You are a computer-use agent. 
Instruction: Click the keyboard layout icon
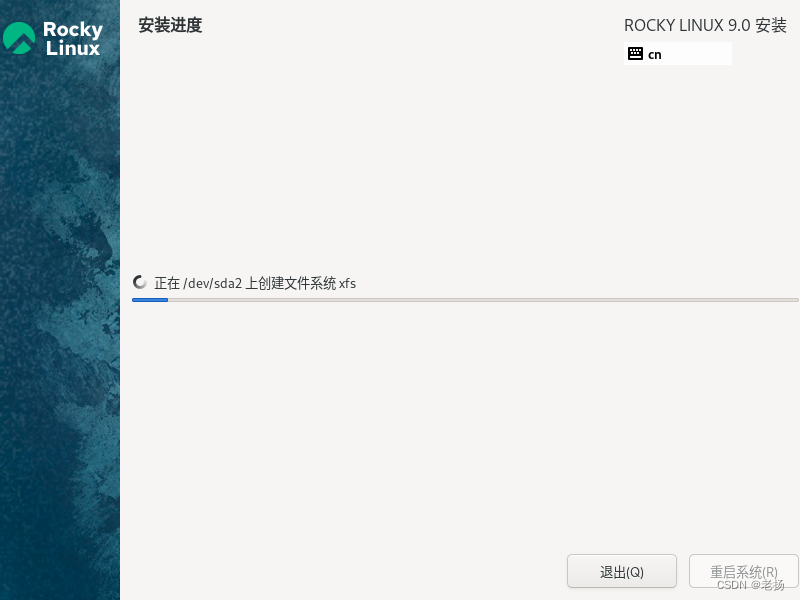point(635,54)
